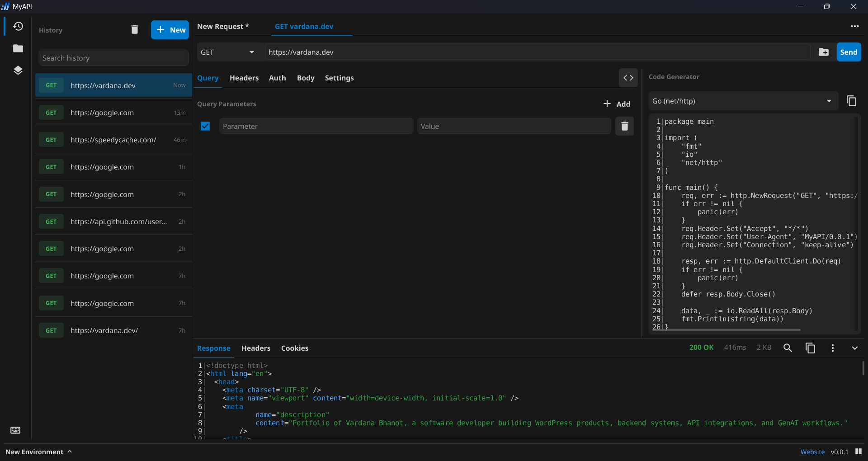Viewport: 868px width, 461px height.
Task: Collapse the response panel chevron
Action: [854, 348]
